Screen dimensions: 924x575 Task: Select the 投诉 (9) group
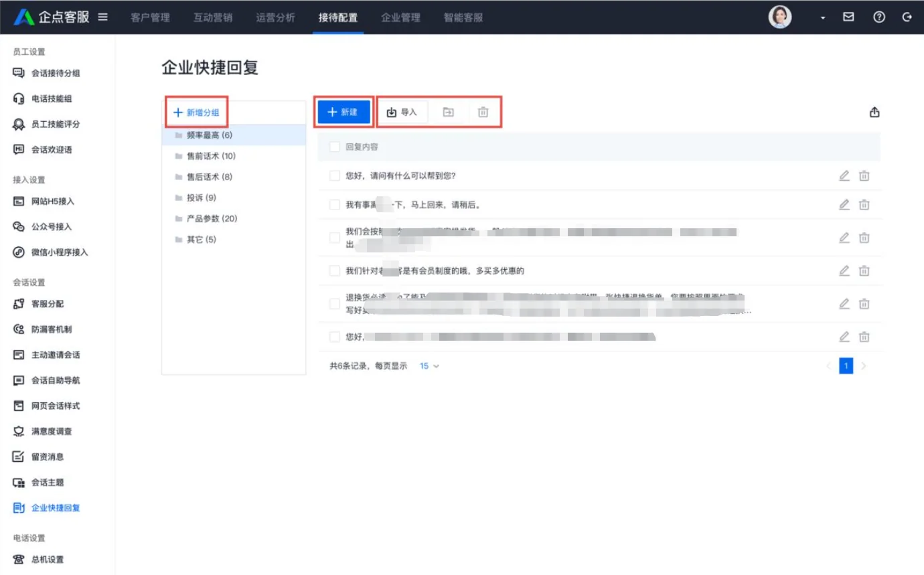coord(234,198)
